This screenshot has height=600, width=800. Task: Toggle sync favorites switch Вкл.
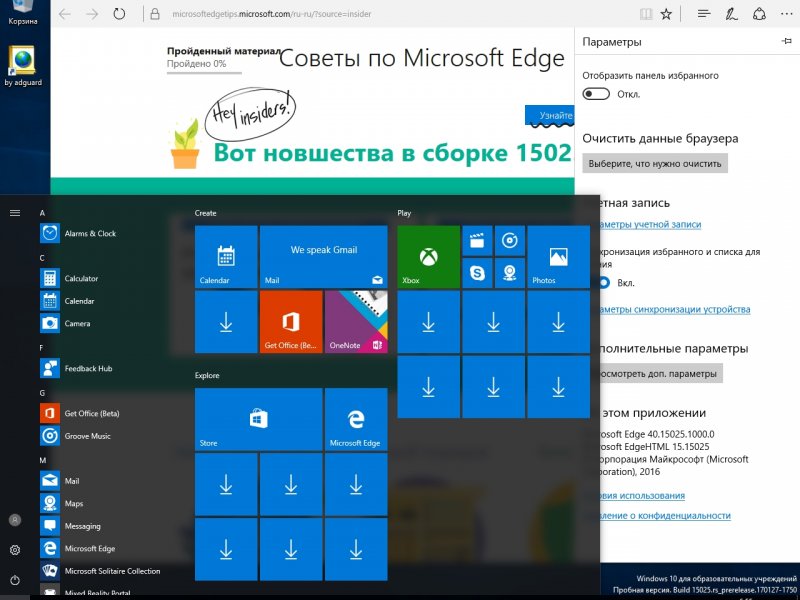603,283
